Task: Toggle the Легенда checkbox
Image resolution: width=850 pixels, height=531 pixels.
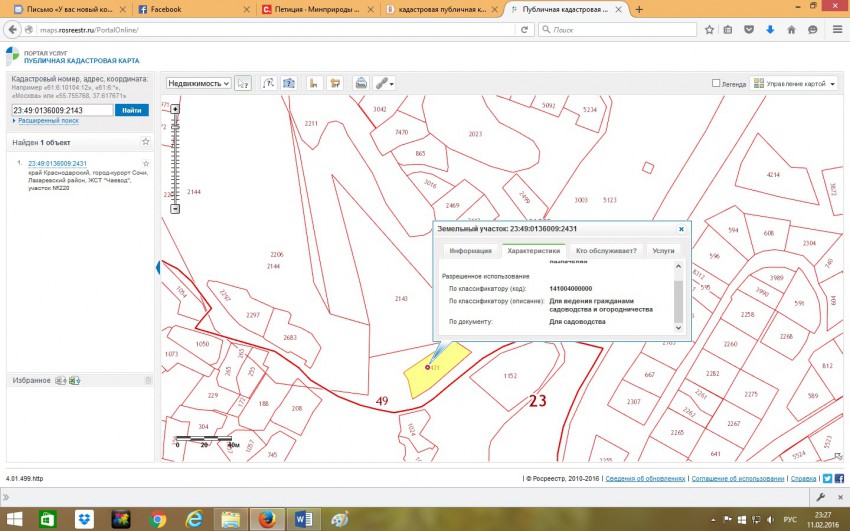Action: [716, 84]
